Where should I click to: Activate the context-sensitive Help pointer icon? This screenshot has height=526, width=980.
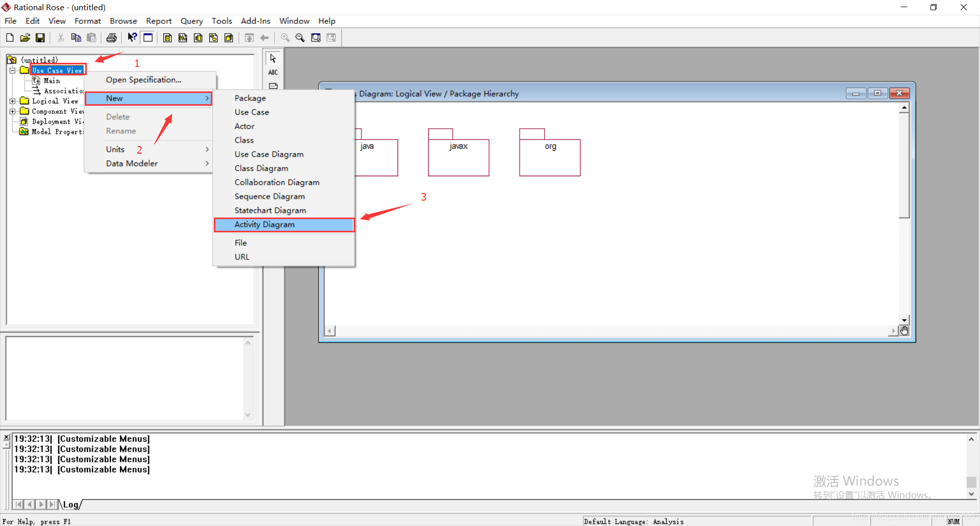[x=132, y=38]
